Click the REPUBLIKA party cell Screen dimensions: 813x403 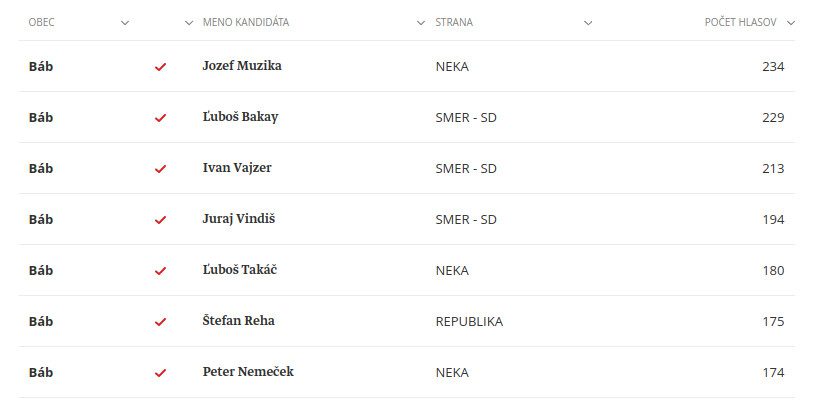[x=469, y=322]
